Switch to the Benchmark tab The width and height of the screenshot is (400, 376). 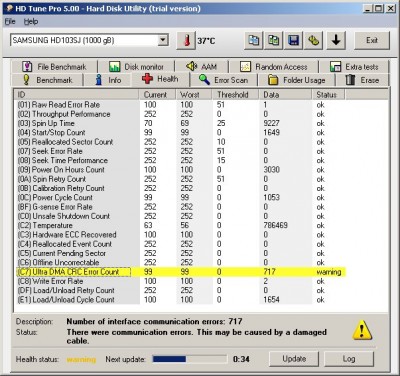click(x=47, y=80)
